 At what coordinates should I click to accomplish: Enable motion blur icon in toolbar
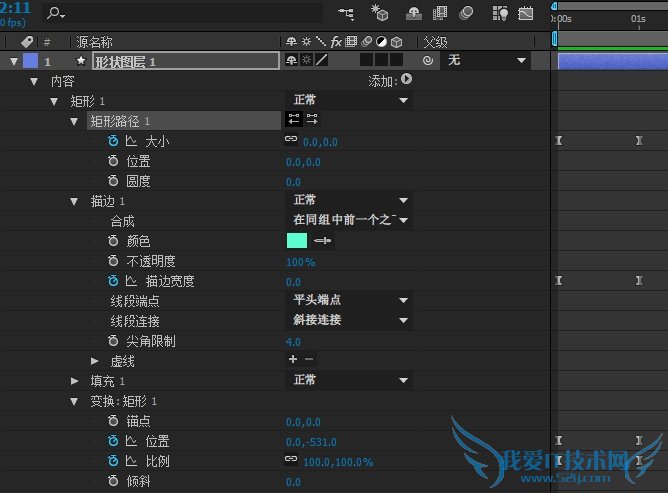[466, 13]
